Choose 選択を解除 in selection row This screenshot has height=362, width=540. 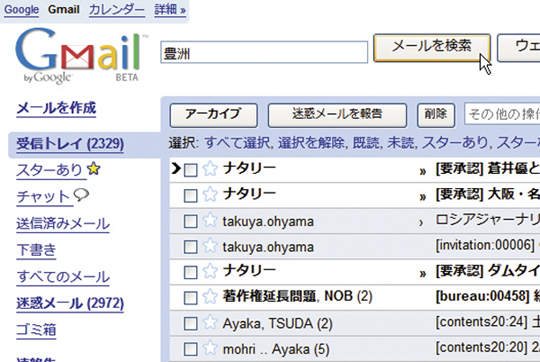311,143
